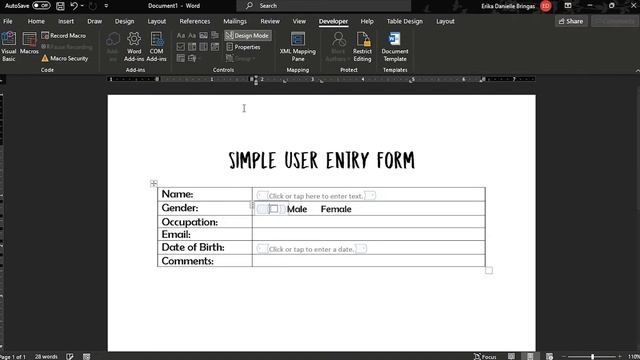Click the macro recording status bar icon

point(87,356)
